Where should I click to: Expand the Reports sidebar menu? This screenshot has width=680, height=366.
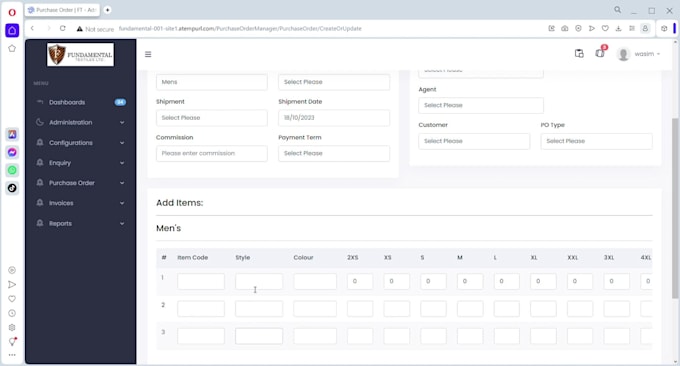(x=80, y=223)
